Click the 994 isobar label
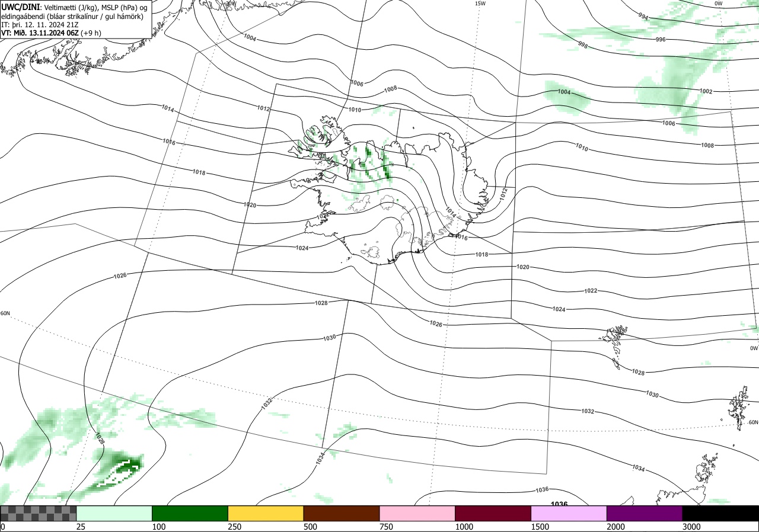Screen dimensions: 759x532 [643, 17]
